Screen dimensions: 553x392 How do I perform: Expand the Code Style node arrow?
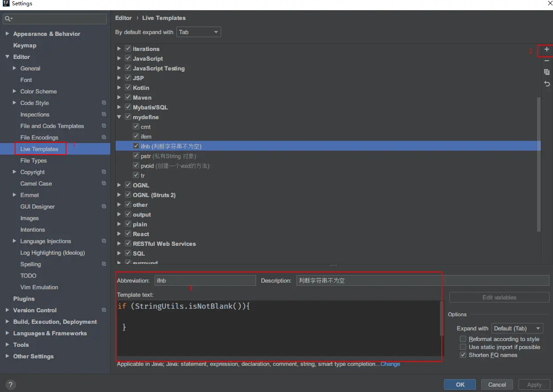coord(15,103)
